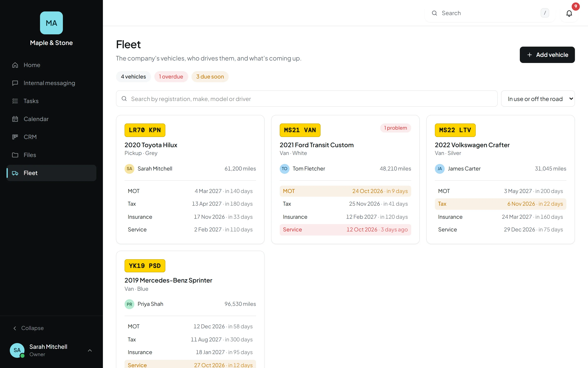Click the slash shortcut key badge
Image resolution: width=588 pixels, height=368 pixels.
545,13
